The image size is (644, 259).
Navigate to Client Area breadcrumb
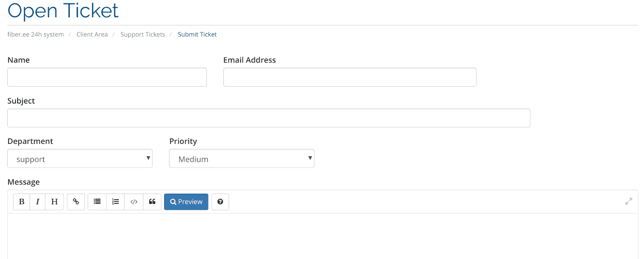92,34
